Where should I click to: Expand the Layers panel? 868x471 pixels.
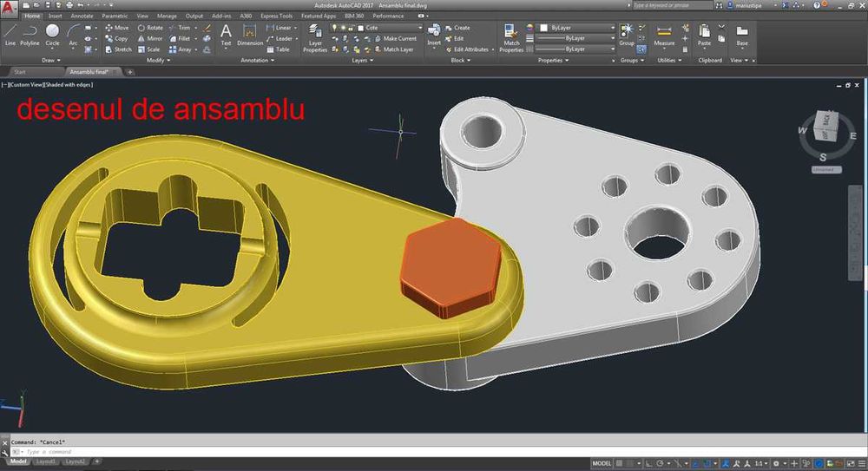pyautogui.click(x=362, y=61)
